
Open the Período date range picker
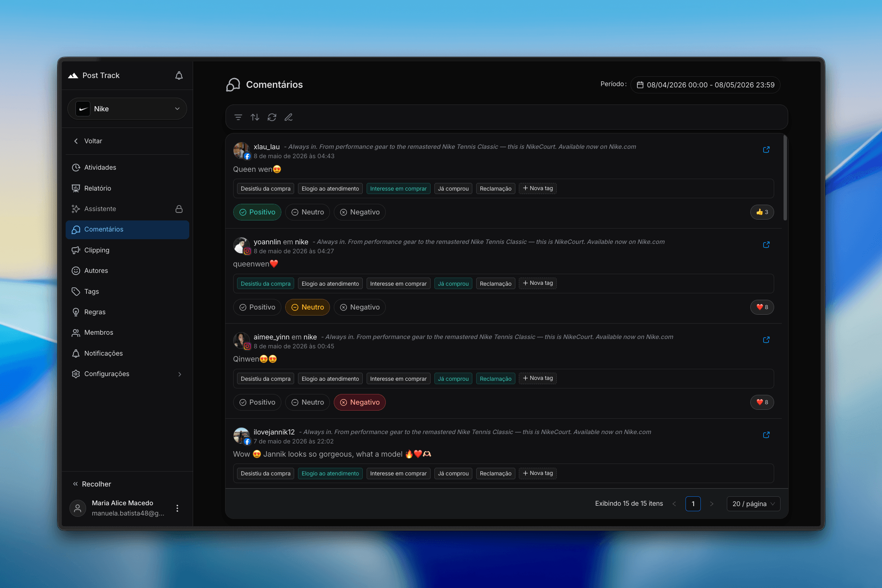[x=706, y=85]
